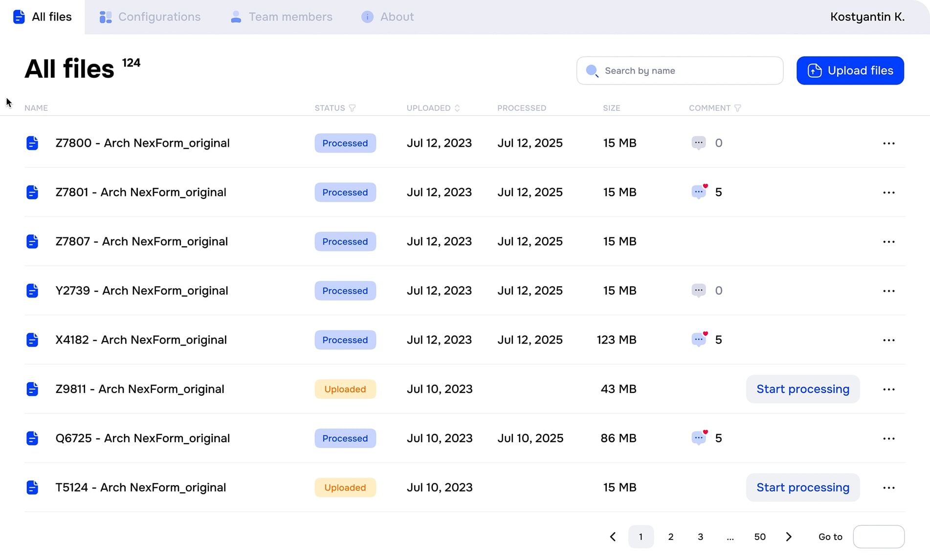Click file icon for Y2739 row

pos(32,291)
